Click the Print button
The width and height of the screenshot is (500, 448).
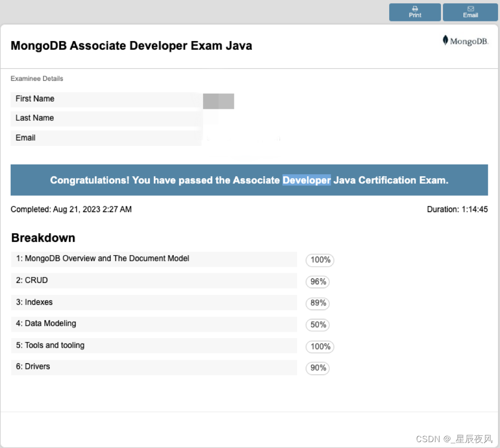pos(415,12)
